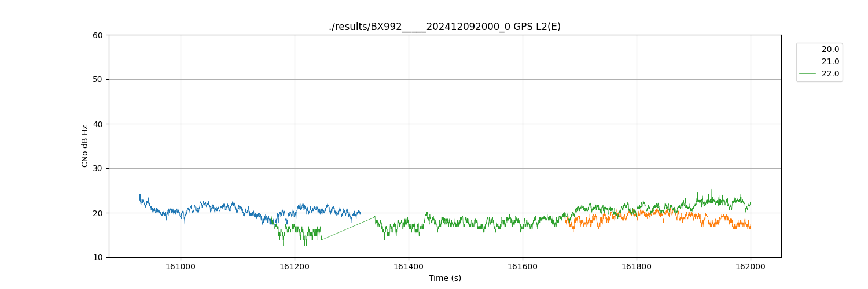The width and height of the screenshot is (868, 289).
Task: Click the line sample beside 20.0 in legend
Action: [807, 50]
